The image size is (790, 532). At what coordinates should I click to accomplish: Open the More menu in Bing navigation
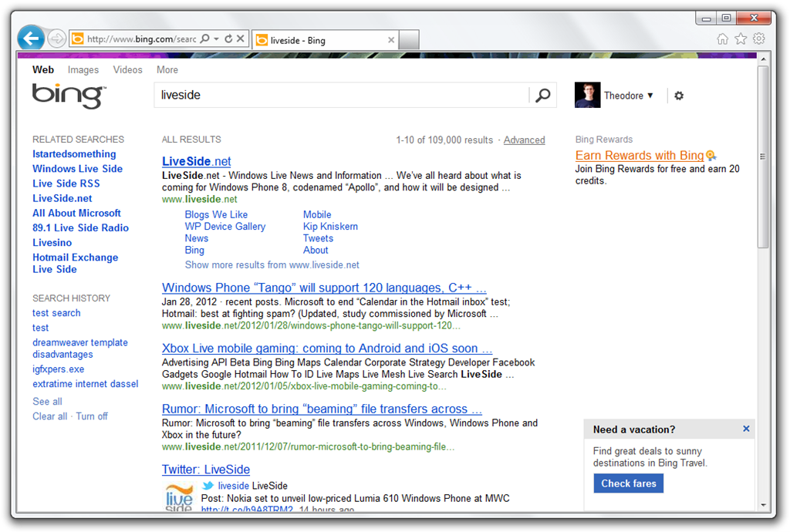pyautogui.click(x=167, y=69)
